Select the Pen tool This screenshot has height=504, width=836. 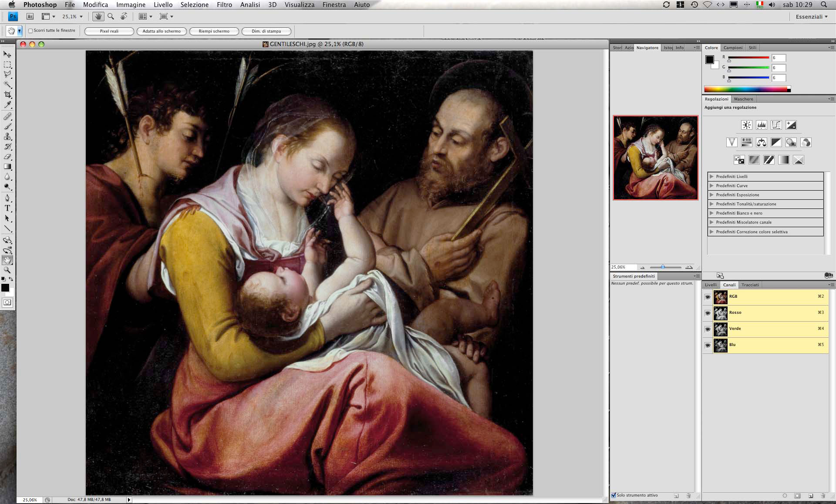7,198
